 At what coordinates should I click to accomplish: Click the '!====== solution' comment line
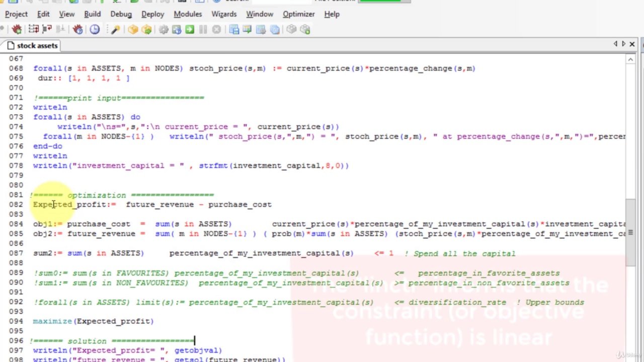pos(112,341)
